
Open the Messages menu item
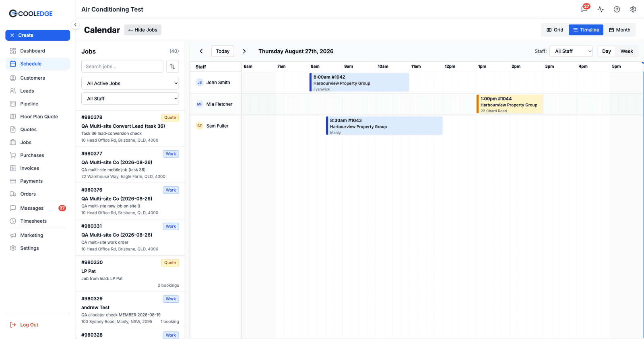[x=38, y=208]
